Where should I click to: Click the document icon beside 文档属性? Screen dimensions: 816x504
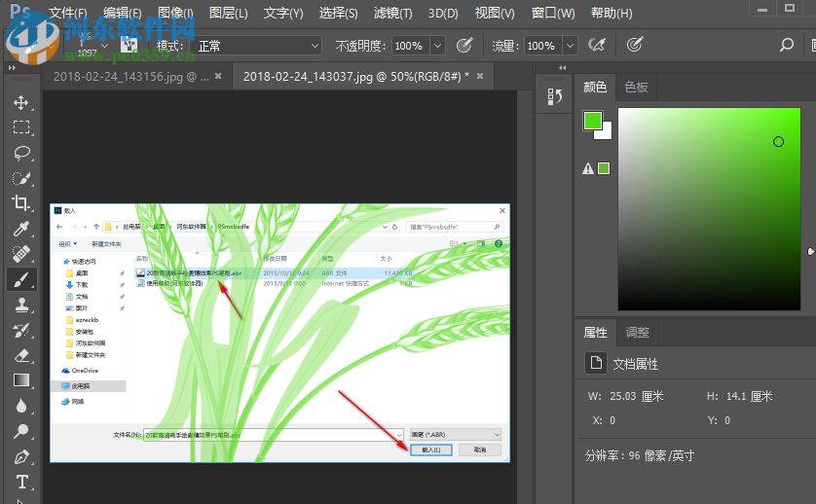click(x=596, y=363)
